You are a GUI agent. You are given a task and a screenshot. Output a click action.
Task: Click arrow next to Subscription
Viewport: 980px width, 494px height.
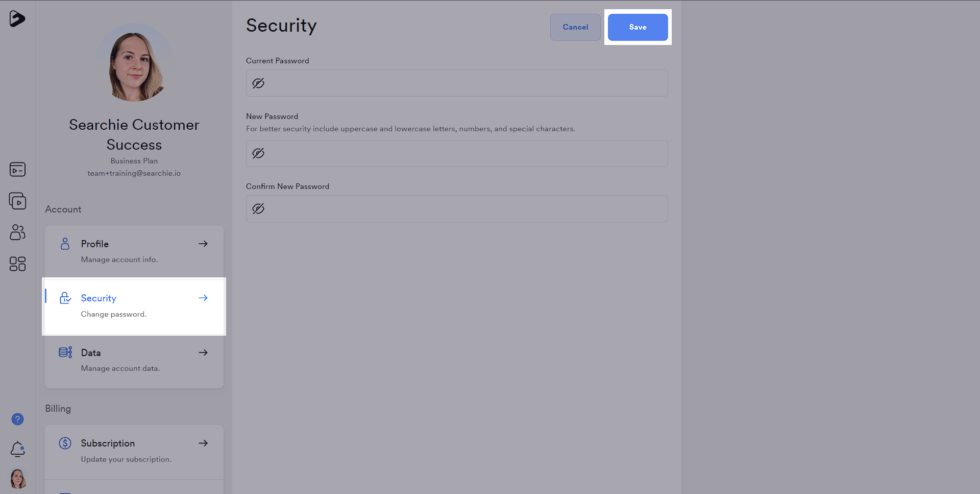(x=203, y=443)
